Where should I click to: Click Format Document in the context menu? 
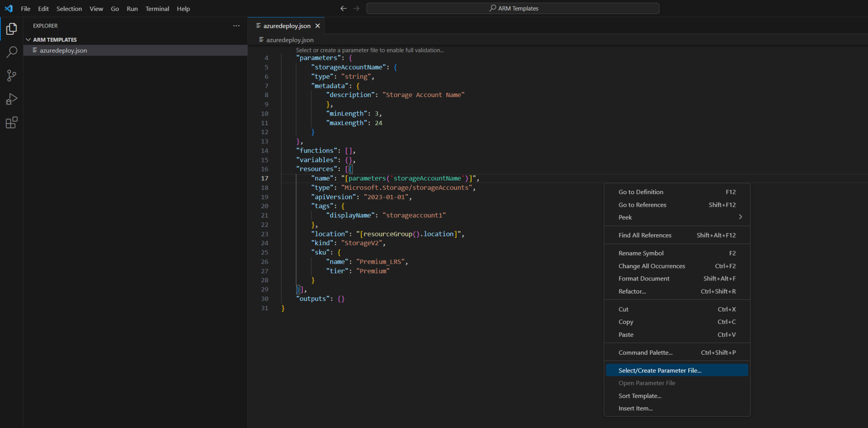pyautogui.click(x=644, y=278)
